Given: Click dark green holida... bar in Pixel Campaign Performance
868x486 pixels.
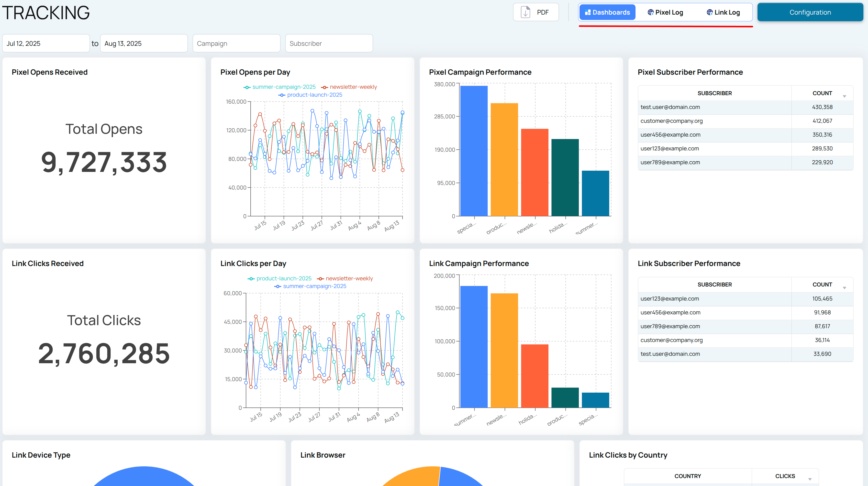Looking at the screenshot, I should point(565,178).
